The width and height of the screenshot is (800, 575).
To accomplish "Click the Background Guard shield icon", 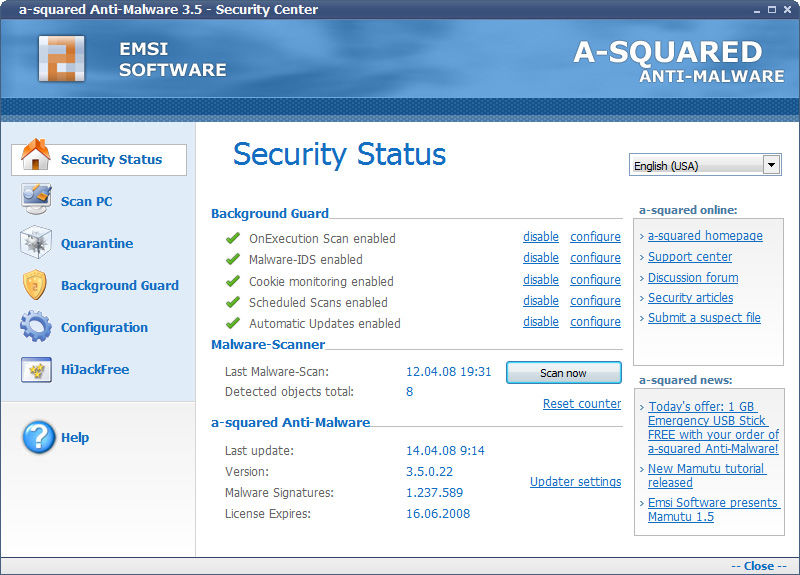I will pos(35,284).
